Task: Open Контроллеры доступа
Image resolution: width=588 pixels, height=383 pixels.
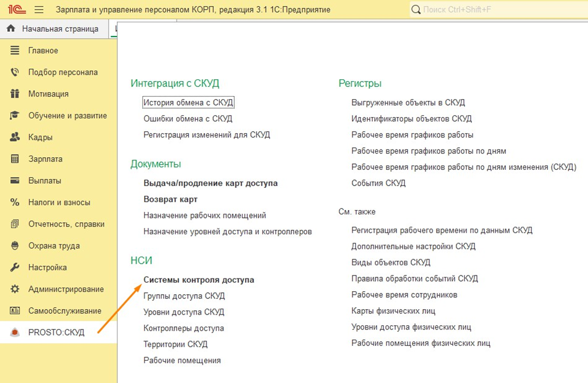Action: [184, 328]
